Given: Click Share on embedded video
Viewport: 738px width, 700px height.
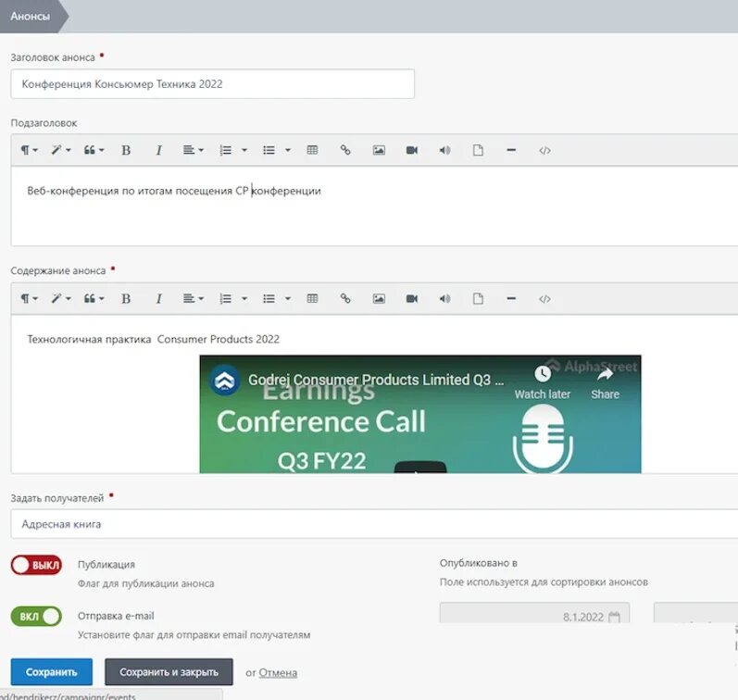Looking at the screenshot, I should [605, 382].
